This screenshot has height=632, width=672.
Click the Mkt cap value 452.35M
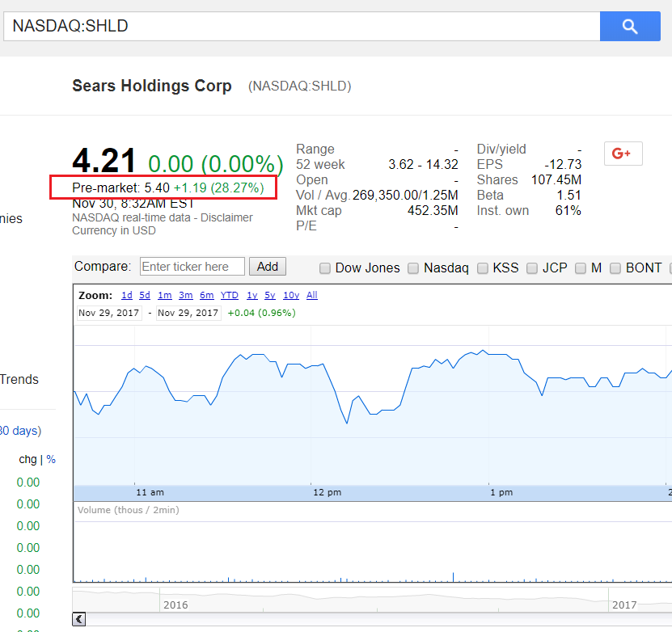point(433,211)
